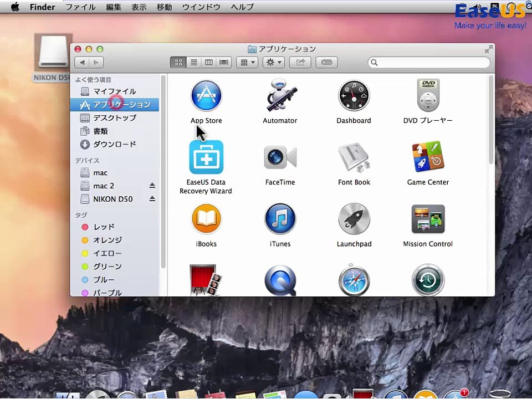Viewport: 532px width, 399px height.
Task: Select ダウンロード in the sidebar
Action: tap(115, 144)
